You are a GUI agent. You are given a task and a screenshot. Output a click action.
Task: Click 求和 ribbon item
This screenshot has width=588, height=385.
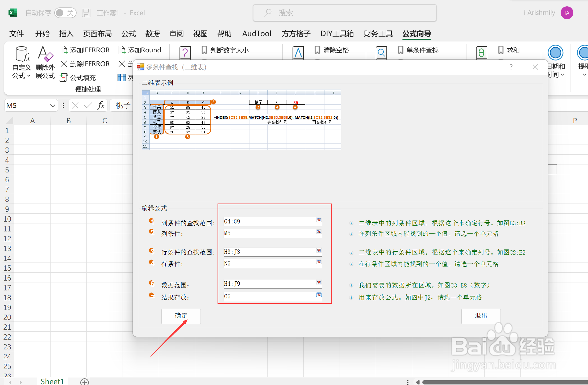point(509,50)
